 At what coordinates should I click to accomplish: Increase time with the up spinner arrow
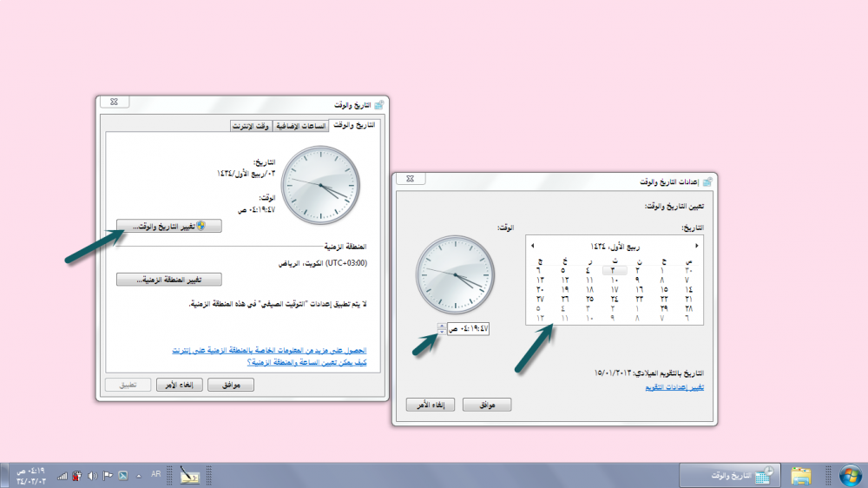[x=442, y=325]
